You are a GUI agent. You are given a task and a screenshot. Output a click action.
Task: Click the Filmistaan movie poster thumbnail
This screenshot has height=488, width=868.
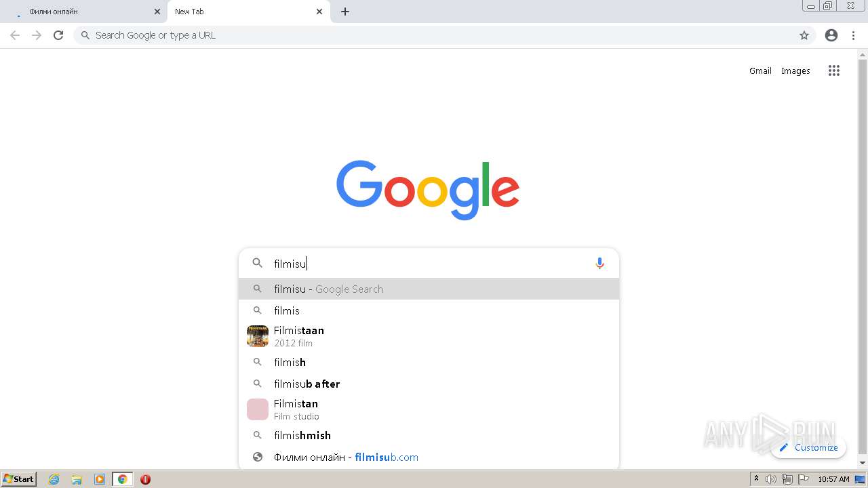(258, 336)
